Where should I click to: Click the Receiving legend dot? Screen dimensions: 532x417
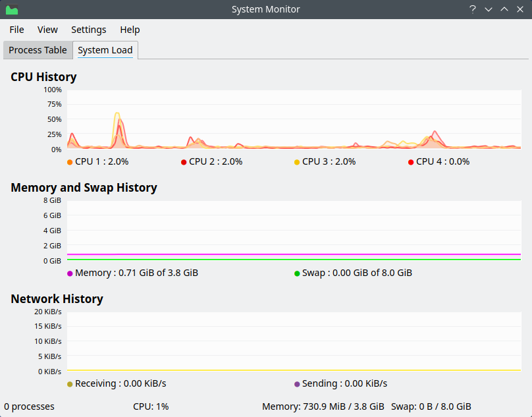pos(70,384)
